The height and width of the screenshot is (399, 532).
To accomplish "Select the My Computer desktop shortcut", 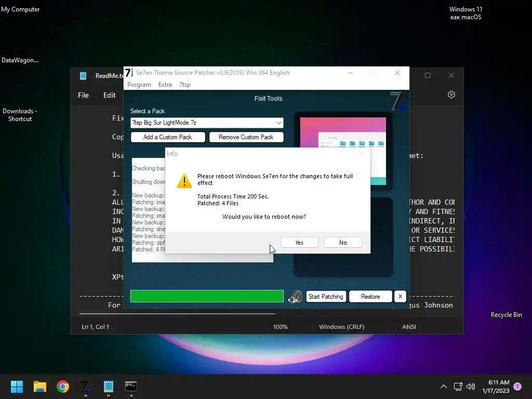I will tap(20, 9).
